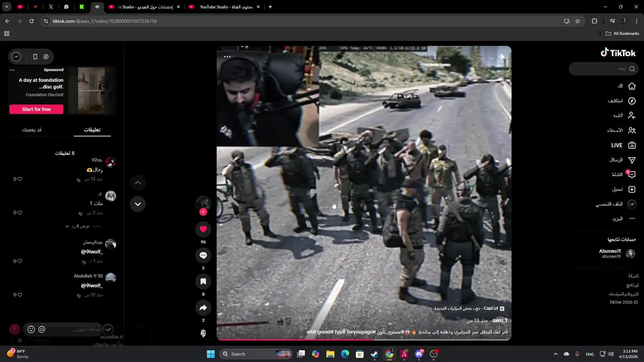Share the video using the arrow icon
Image resolution: width=644 pixels, height=362 pixels.
point(203,308)
